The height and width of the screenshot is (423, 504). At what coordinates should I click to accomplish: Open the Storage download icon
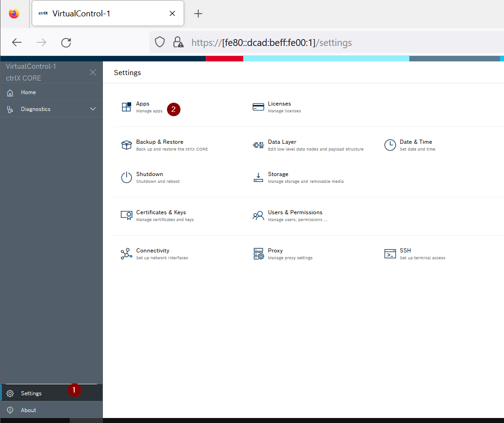(258, 177)
